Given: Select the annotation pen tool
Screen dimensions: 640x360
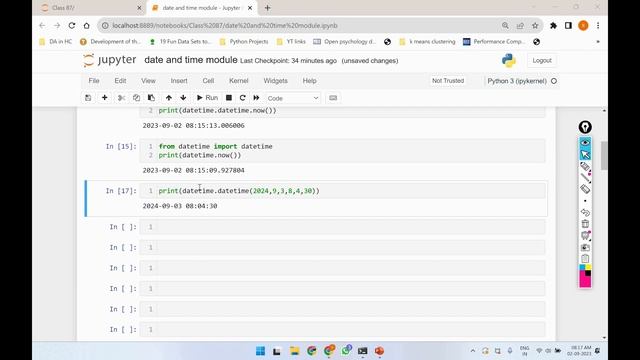Looking at the screenshot, I should point(585,167).
